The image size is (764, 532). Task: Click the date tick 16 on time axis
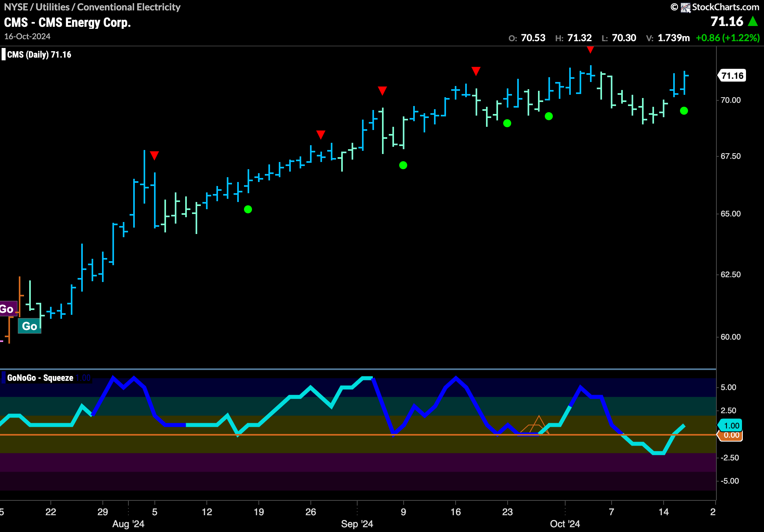[x=456, y=512]
